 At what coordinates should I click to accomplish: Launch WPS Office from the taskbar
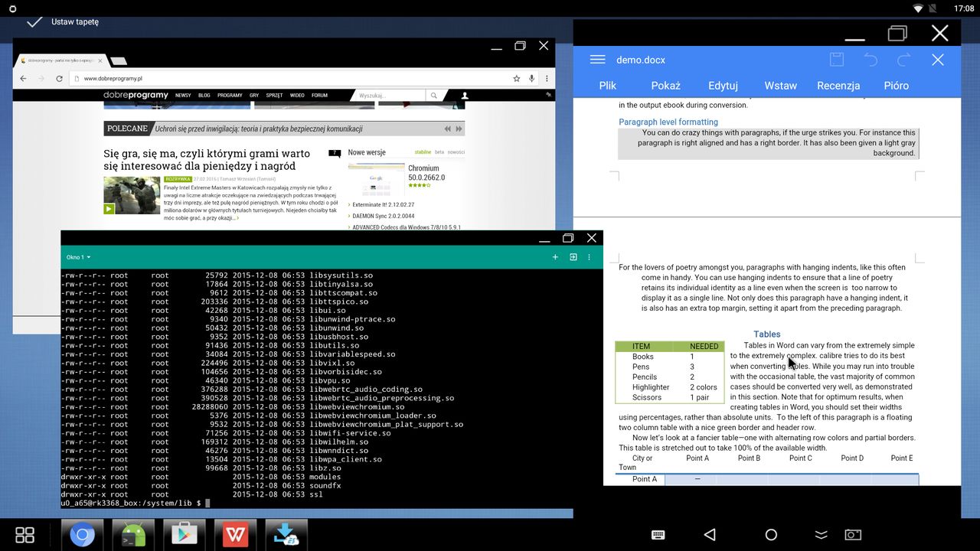point(235,535)
